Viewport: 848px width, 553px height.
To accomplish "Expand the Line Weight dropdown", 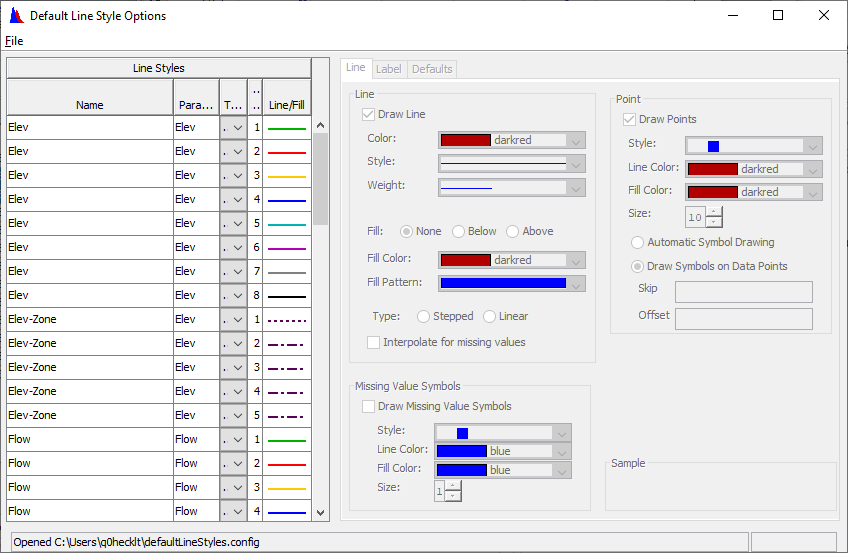I will [x=575, y=187].
